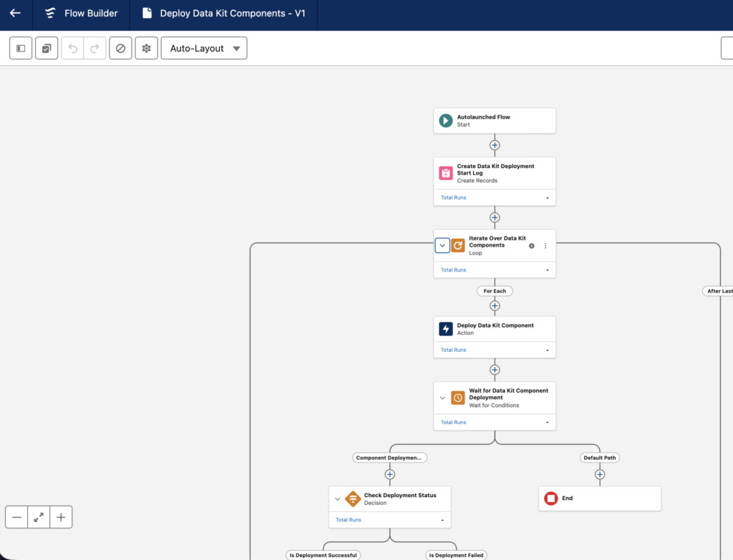Open flow settings via the gear icon
The image size is (733, 560).
pyautogui.click(x=146, y=48)
